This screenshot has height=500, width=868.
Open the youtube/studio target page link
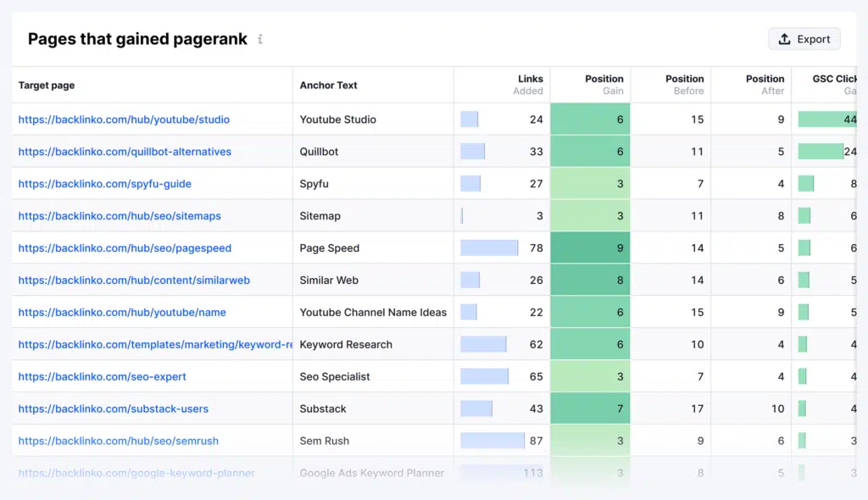coord(124,119)
